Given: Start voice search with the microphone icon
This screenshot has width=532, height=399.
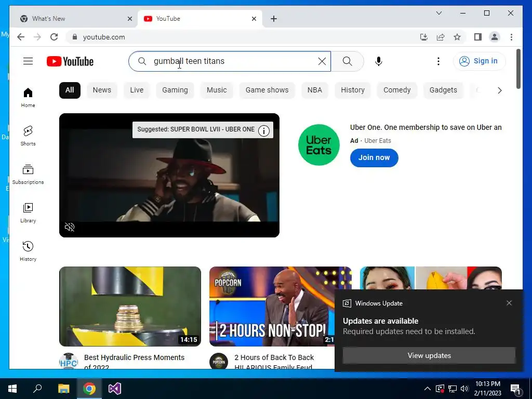Looking at the screenshot, I should pyautogui.click(x=379, y=61).
